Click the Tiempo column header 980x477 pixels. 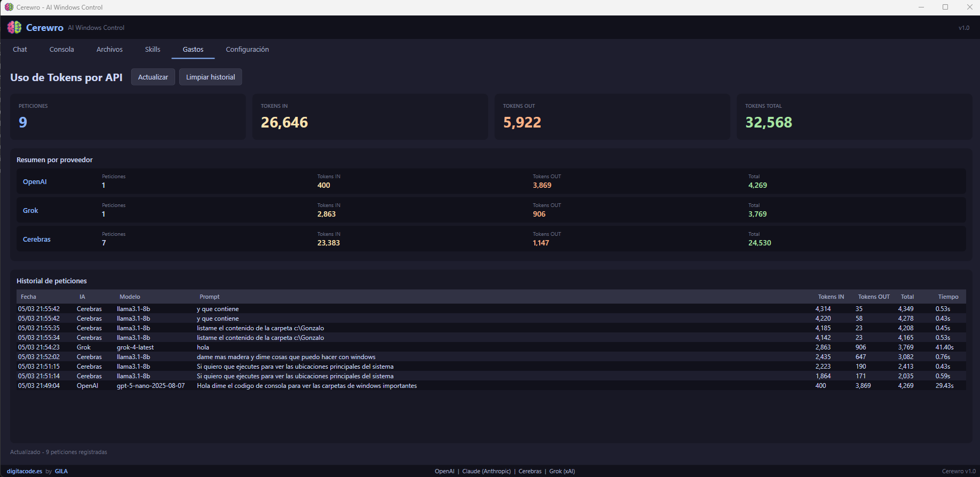point(948,297)
